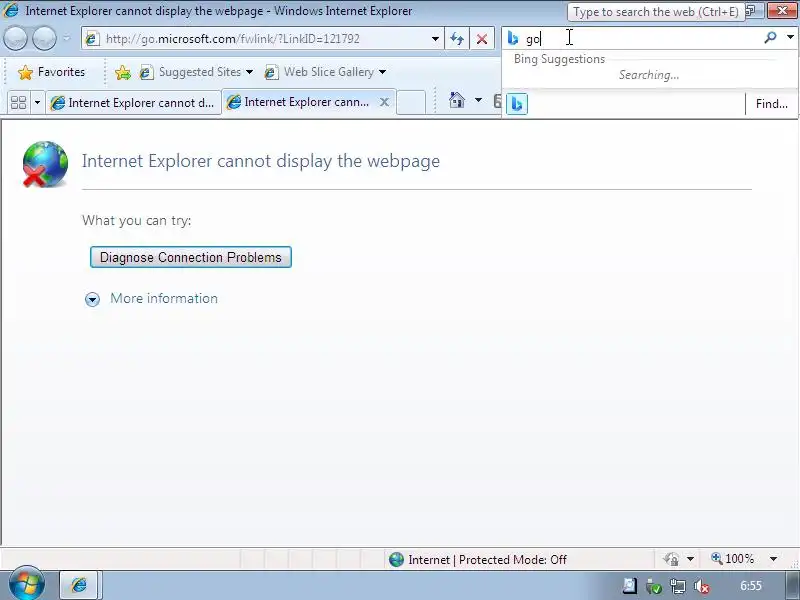Click the safely remove hardware tray icon
Viewport: 800px width, 600px height.
(x=654, y=586)
